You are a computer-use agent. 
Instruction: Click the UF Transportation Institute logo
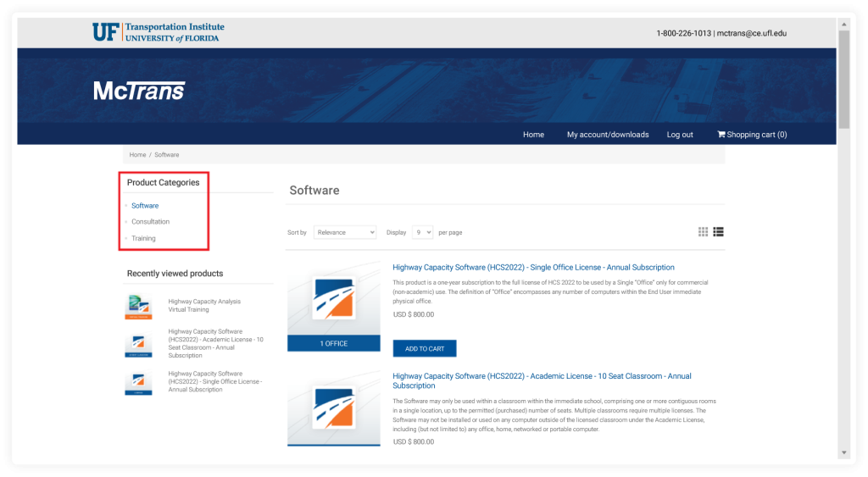pyautogui.click(x=159, y=32)
